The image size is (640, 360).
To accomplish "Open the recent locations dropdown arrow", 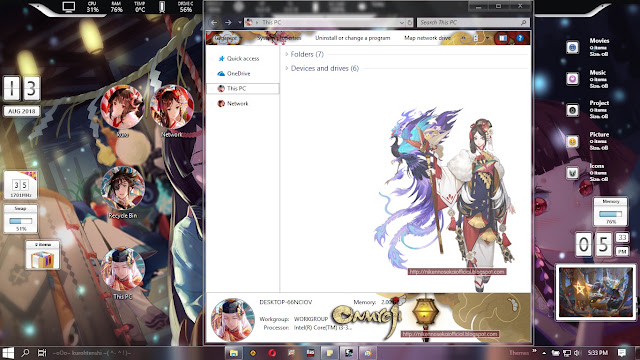I will pos(240,22).
